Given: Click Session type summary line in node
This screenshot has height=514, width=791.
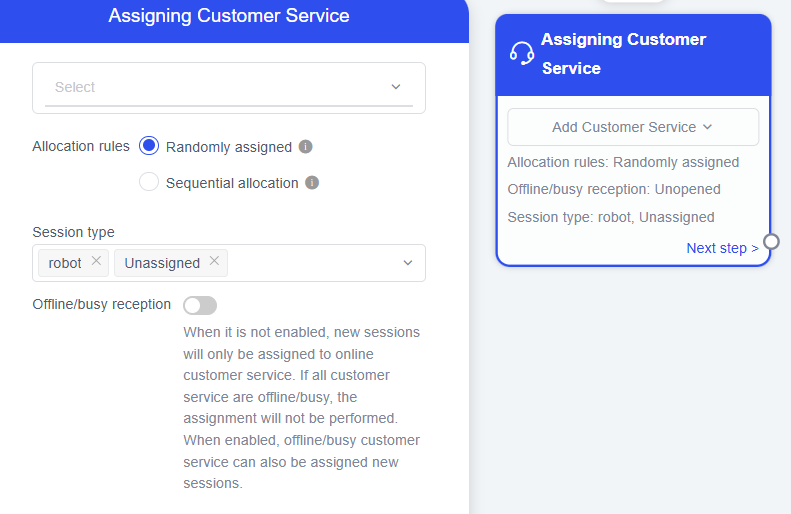Looking at the screenshot, I should [610, 217].
